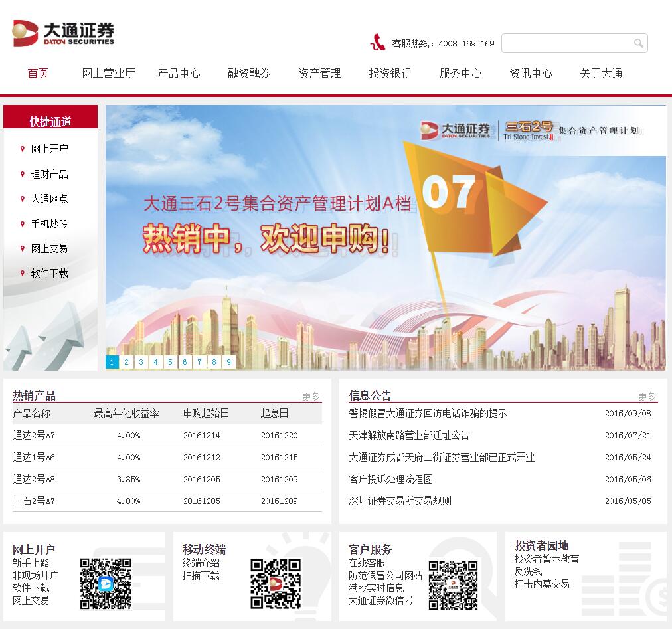The height and width of the screenshot is (629, 672).
Task: Open product 三石2号A7
Action: pyautogui.click(x=34, y=501)
